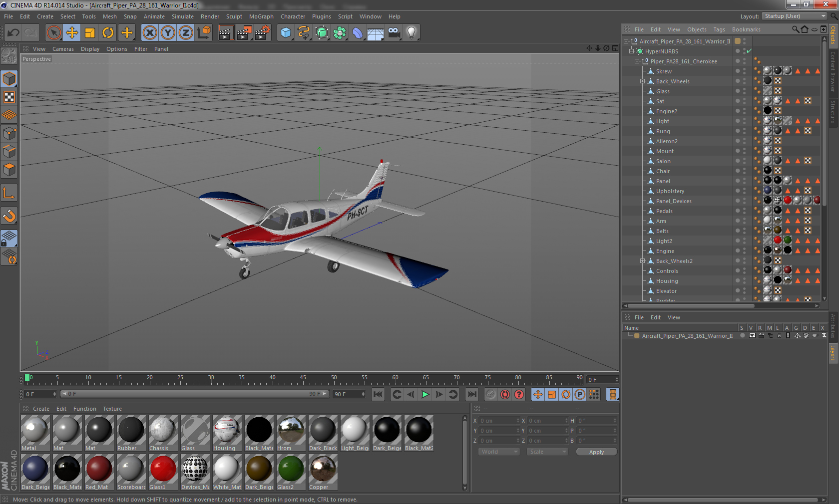Open Object Manager Tags menu

[x=719, y=29]
